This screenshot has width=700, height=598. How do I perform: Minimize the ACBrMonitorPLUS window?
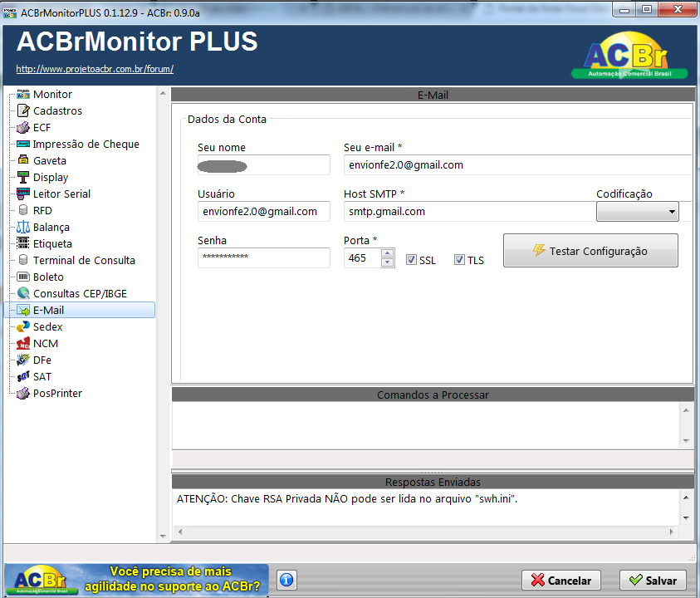pos(624,9)
